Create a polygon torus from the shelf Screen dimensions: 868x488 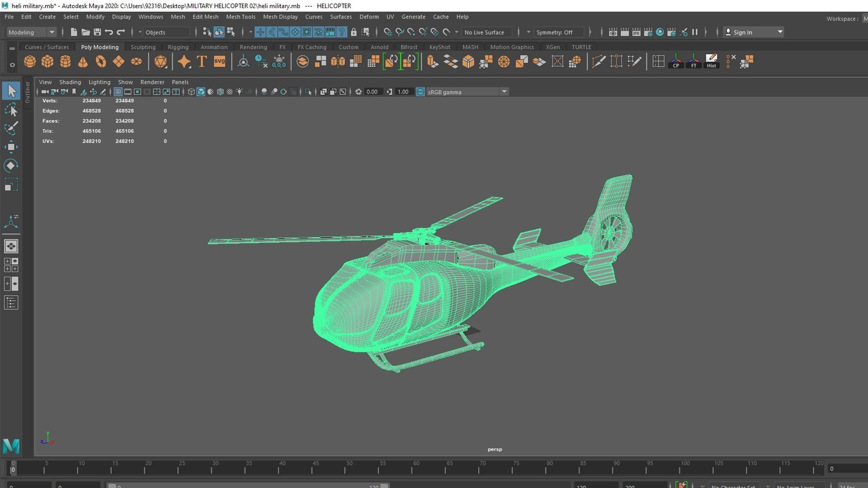pyautogui.click(x=101, y=61)
